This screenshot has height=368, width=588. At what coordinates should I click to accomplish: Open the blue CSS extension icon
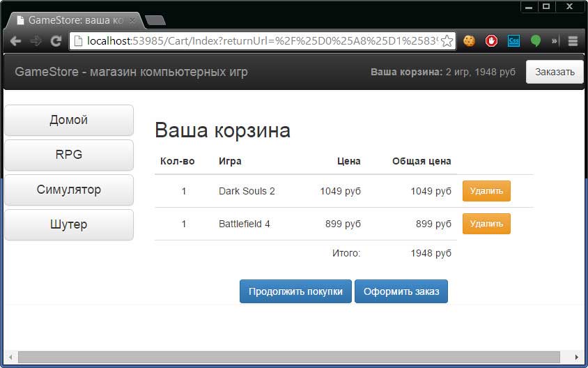[513, 41]
